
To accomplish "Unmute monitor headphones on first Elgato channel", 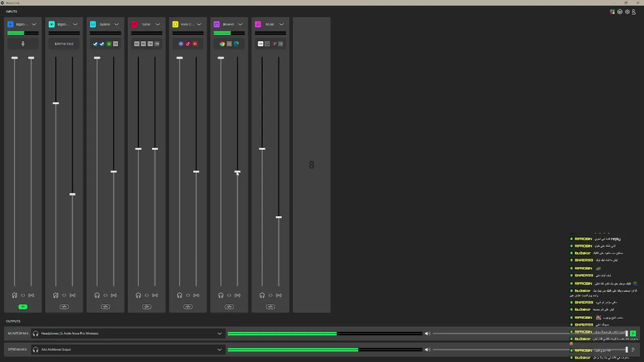I will pyautogui.click(x=15, y=295).
